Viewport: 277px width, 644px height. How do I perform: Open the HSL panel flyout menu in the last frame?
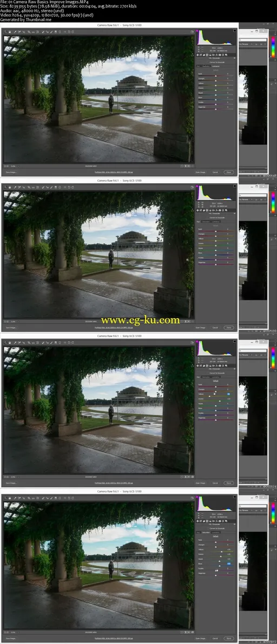[x=235, y=525]
